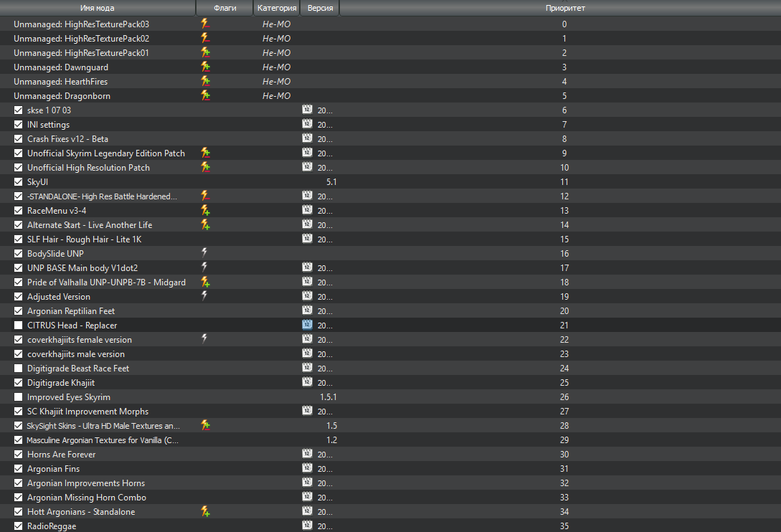Click UNP BASE Main body lightning icon
This screenshot has width=781, height=532.
tap(204, 267)
